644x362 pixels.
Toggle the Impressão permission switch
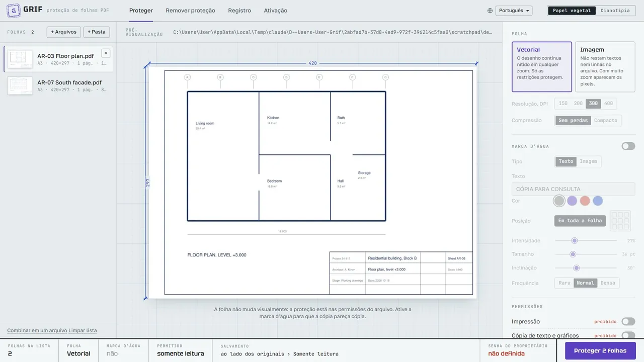pyautogui.click(x=628, y=322)
